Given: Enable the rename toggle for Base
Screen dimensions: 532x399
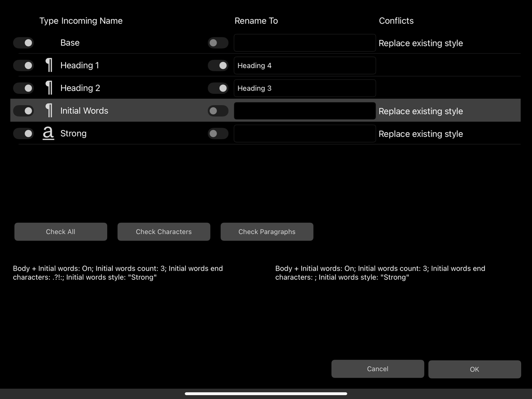Looking at the screenshot, I should (x=218, y=42).
